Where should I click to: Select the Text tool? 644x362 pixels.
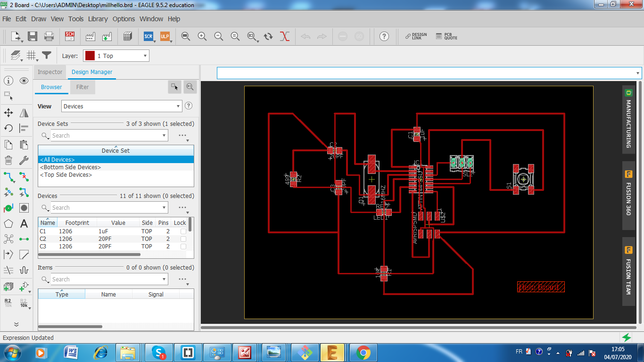(x=24, y=223)
